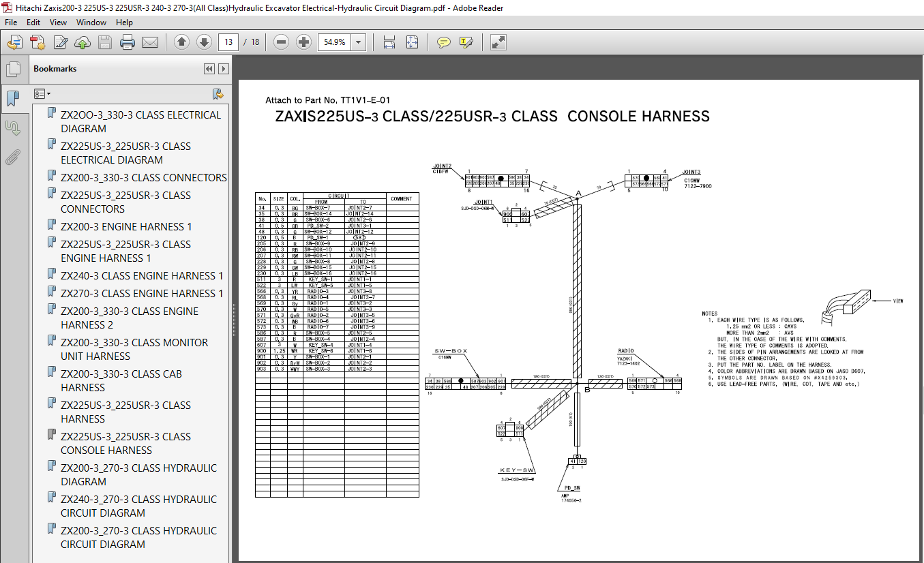Zoom in with the plus button

(x=303, y=42)
